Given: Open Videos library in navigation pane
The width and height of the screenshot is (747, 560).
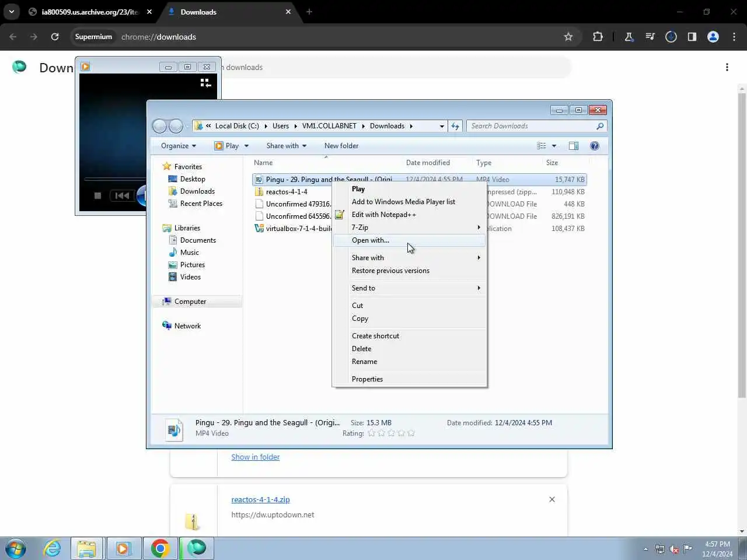Looking at the screenshot, I should point(190,277).
